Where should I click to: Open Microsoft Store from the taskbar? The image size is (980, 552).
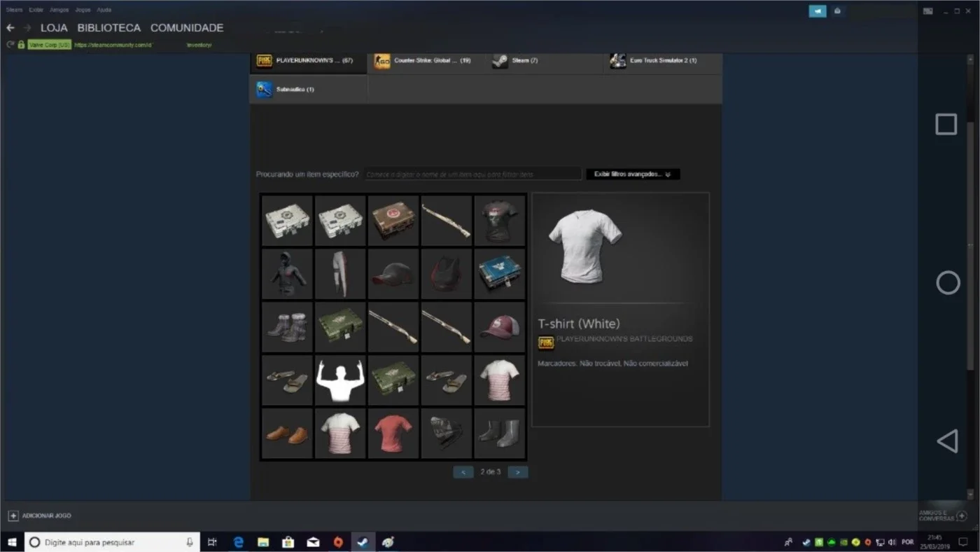(288, 542)
